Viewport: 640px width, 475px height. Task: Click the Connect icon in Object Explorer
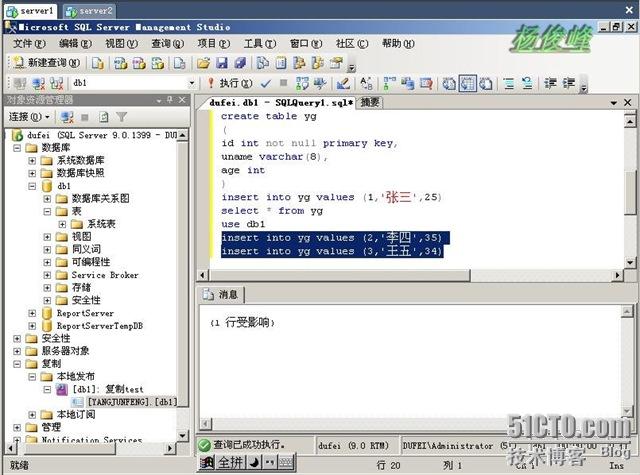pos(67,118)
